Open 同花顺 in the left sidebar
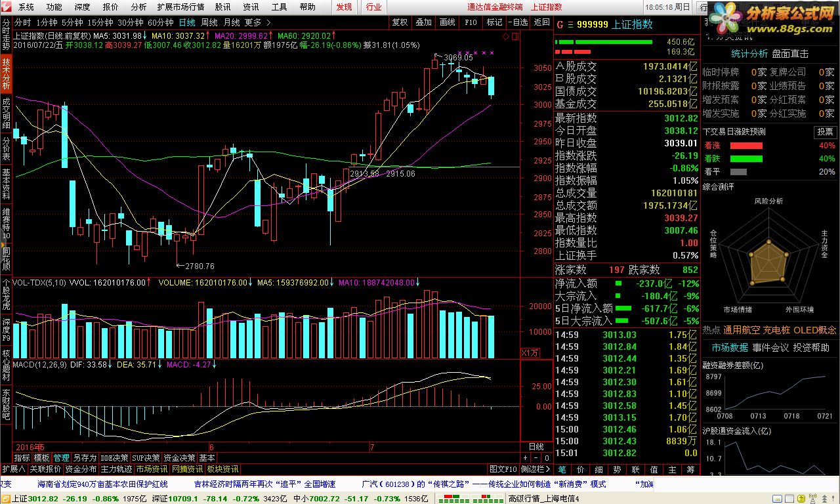 (6, 259)
